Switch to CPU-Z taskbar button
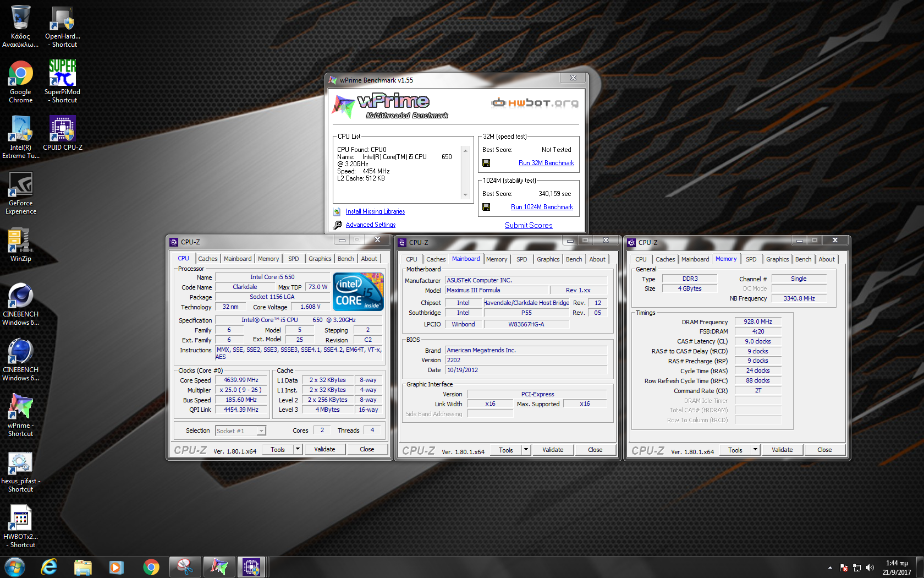 pyautogui.click(x=252, y=567)
